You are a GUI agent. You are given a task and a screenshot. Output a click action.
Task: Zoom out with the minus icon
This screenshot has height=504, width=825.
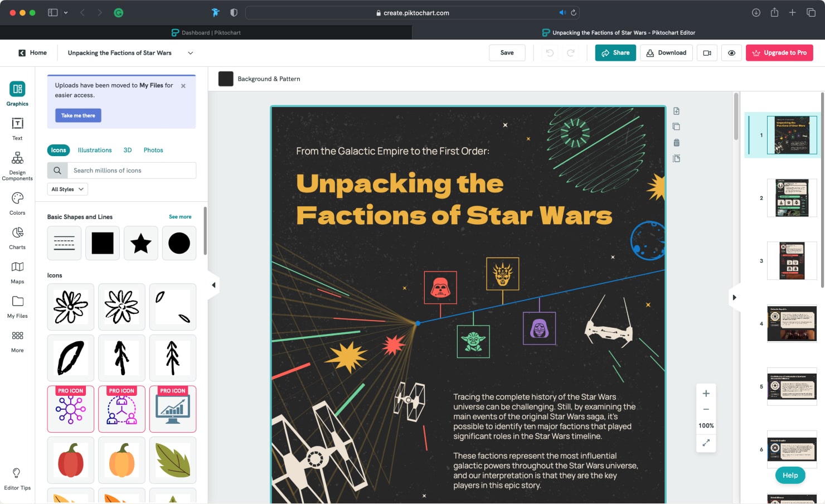(706, 409)
